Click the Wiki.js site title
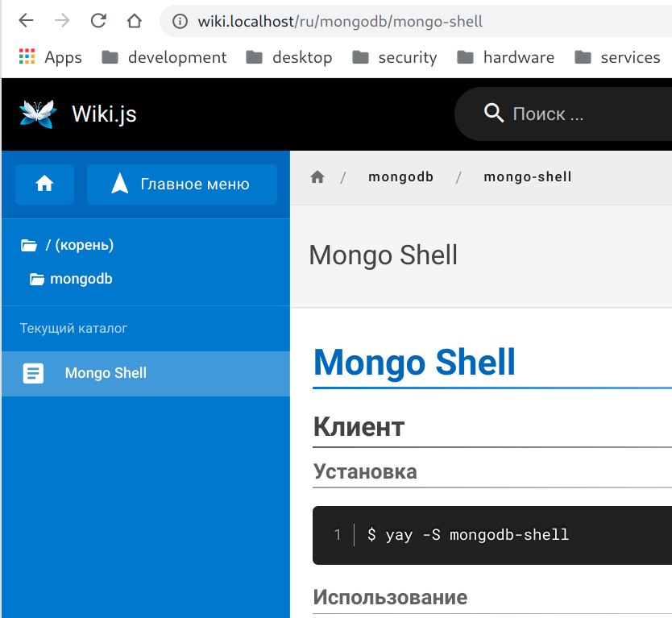This screenshot has height=618, width=672. (104, 114)
